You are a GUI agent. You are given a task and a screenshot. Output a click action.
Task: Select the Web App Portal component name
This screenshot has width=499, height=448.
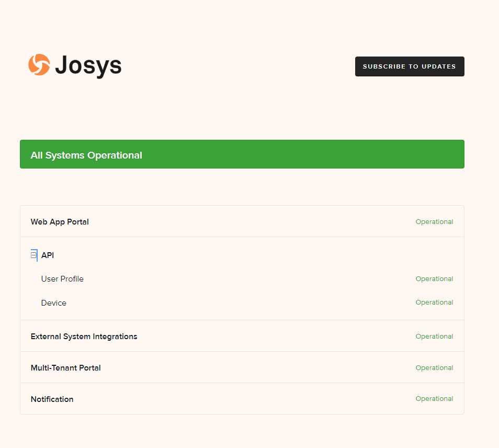tap(60, 222)
